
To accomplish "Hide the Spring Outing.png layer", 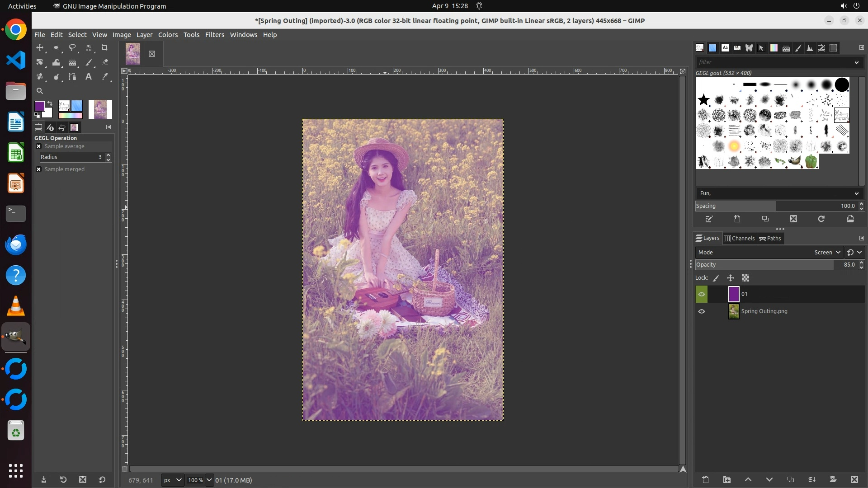I will [x=702, y=311].
